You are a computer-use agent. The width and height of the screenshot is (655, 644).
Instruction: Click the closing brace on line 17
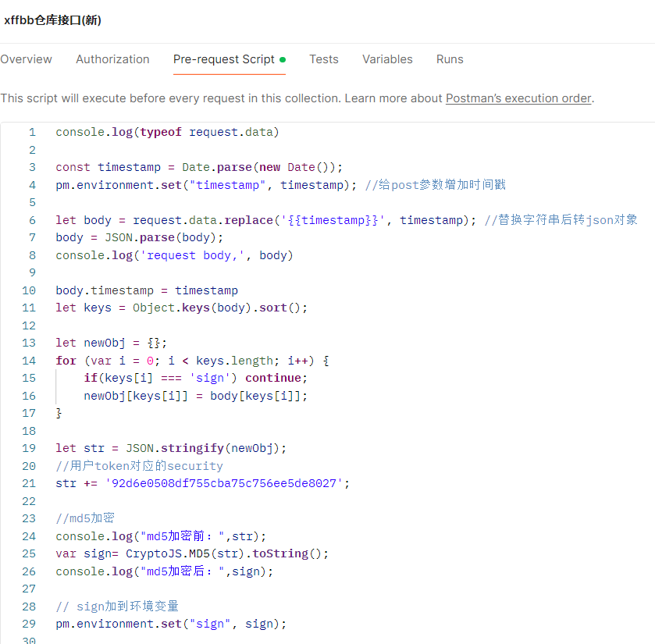pyautogui.click(x=59, y=413)
